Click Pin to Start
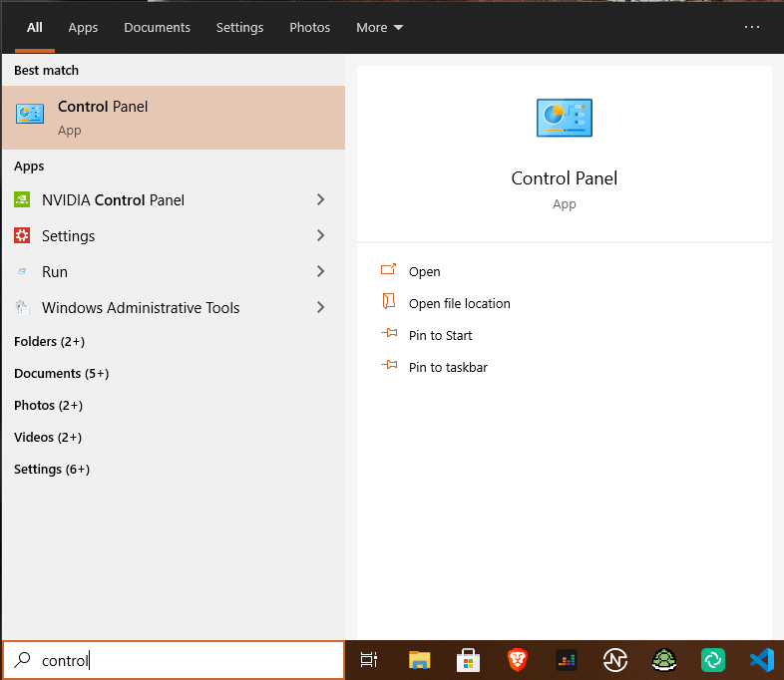 pos(441,336)
